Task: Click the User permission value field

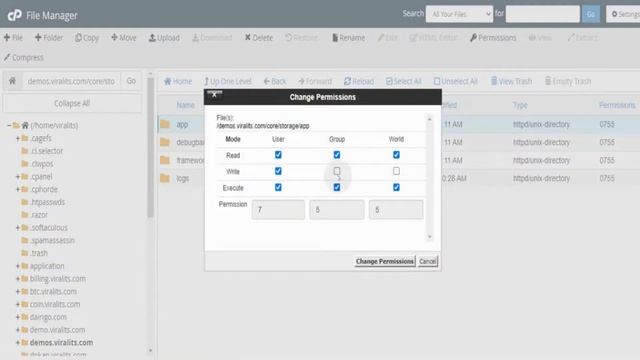Action: click(x=278, y=210)
